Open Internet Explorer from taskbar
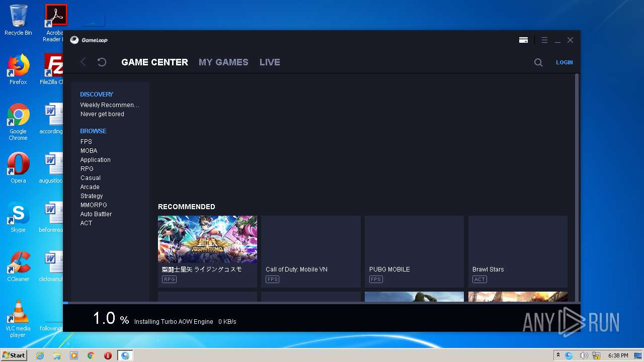644x362 pixels. [x=40, y=355]
